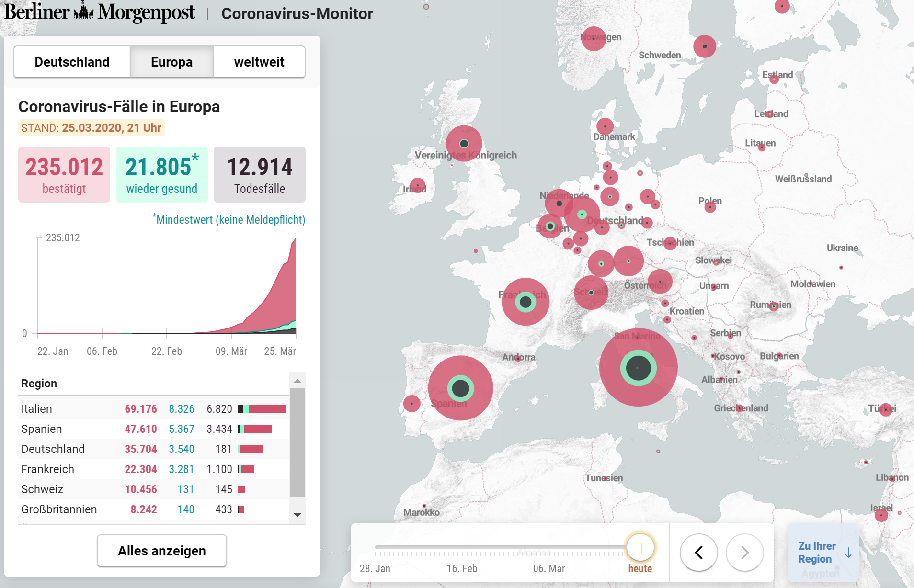Click the Region column header
The height and width of the screenshot is (588, 914).
(x=39, y=384)
